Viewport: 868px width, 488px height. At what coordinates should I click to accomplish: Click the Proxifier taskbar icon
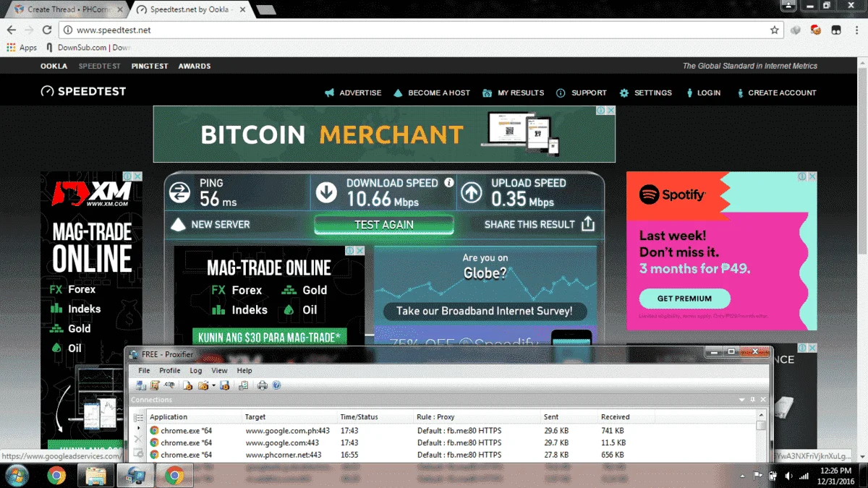[x=135, y=476]
